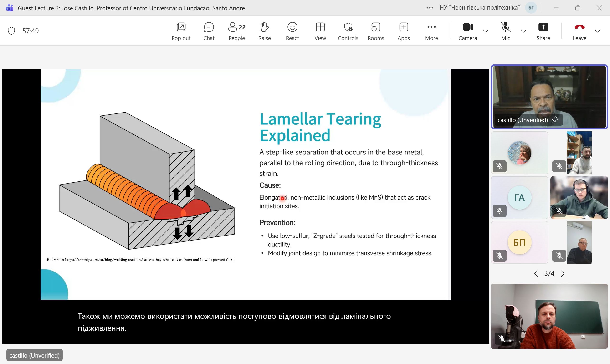Expand Camera options dropdown arrow
The width and height of the screenshot is (610, 364).
pos(485,31)
